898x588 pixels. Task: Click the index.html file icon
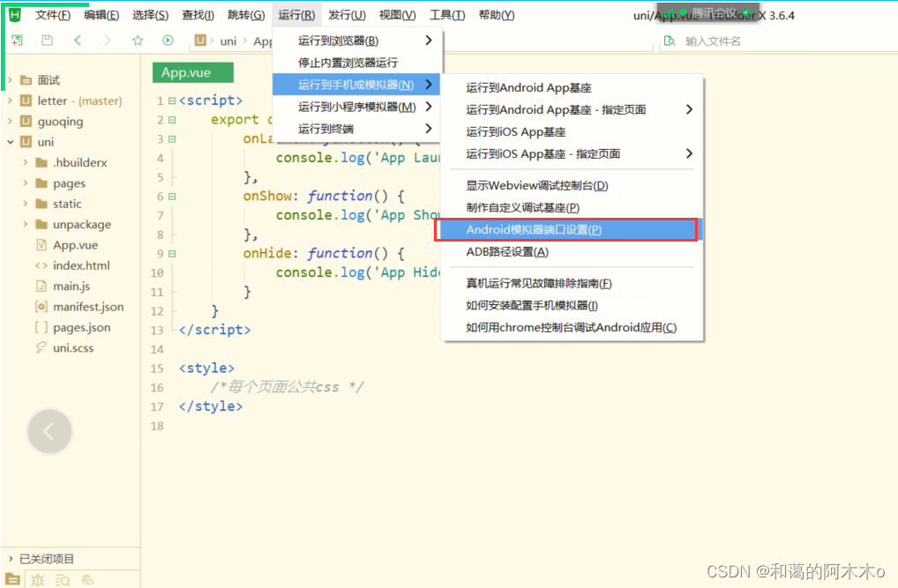pyautogui.click(x=41, y=265)
